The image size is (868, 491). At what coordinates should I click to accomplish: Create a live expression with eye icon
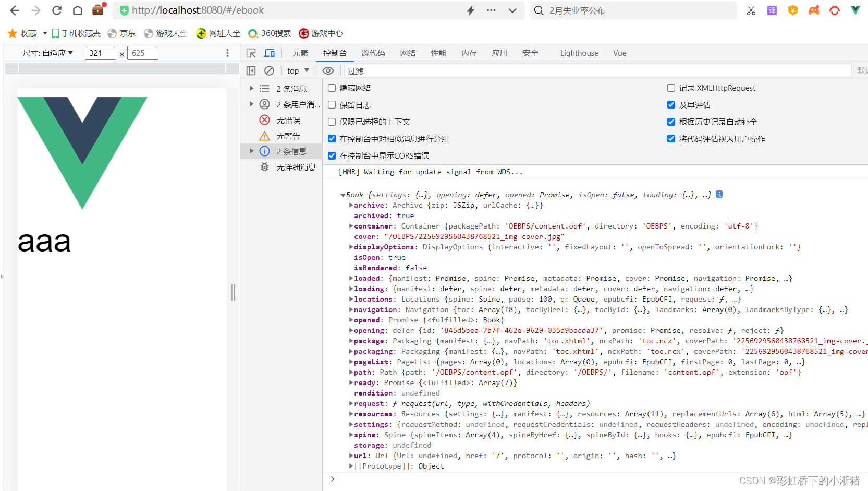click(328, 70)
